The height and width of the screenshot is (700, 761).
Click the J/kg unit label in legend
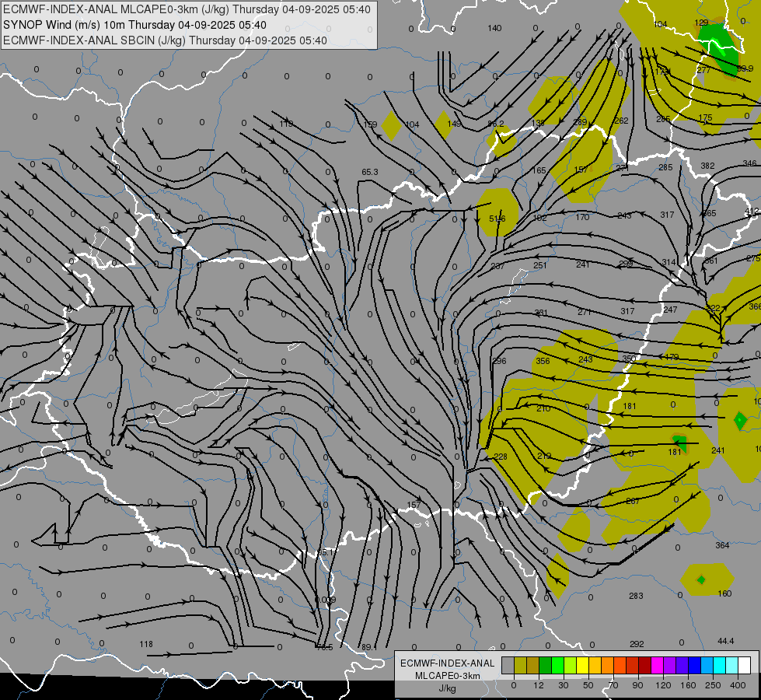point(448,688)
